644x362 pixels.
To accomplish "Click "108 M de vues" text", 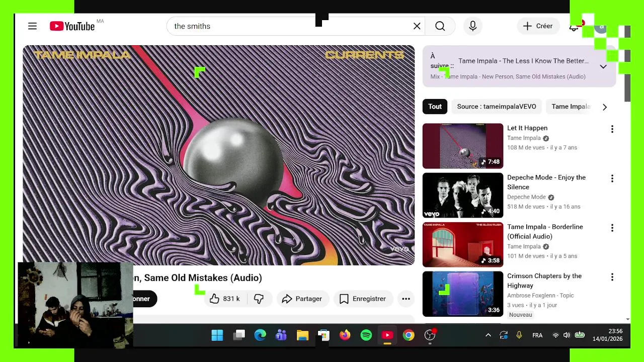I will pyautogui.click(x=526, y=147).
